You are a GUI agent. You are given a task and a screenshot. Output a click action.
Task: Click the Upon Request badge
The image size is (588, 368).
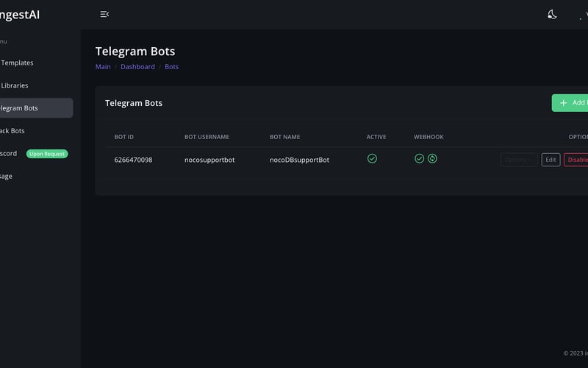(x=47, y=154)
